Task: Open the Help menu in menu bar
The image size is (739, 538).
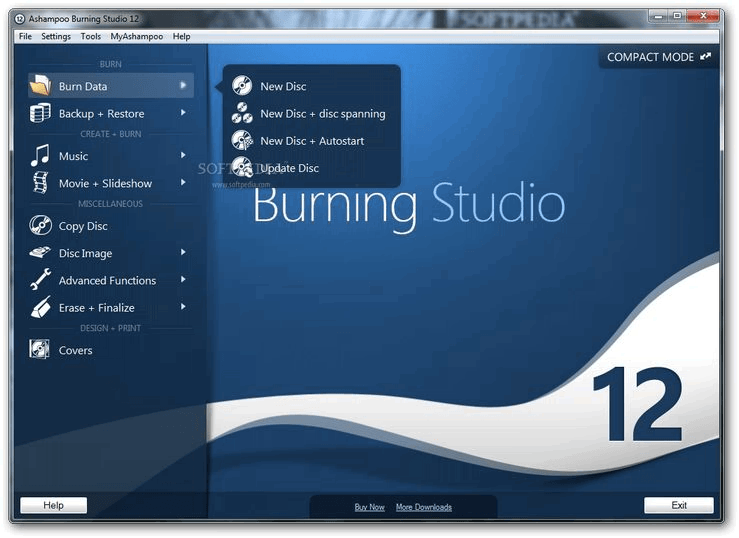Action: [x=181, y=36]
